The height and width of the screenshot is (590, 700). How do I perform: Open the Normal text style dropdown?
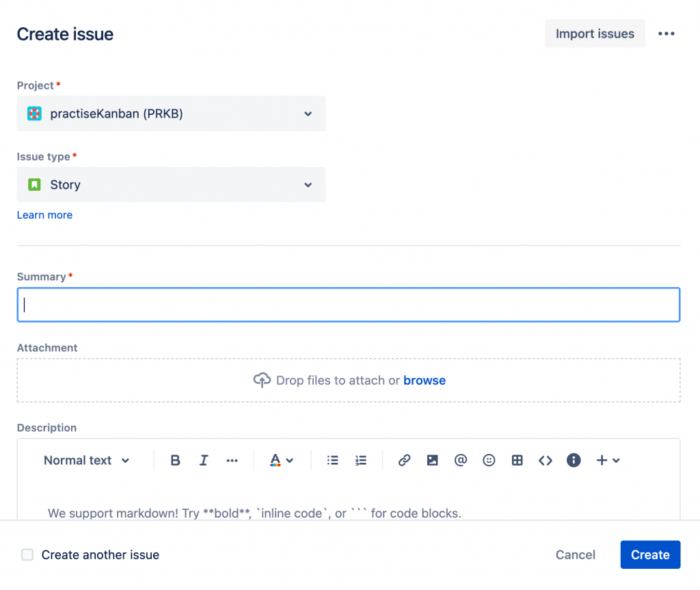click(86, 461)
